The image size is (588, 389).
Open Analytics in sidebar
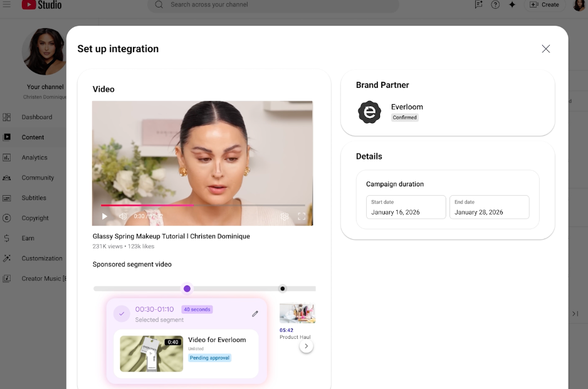(34, 157)
